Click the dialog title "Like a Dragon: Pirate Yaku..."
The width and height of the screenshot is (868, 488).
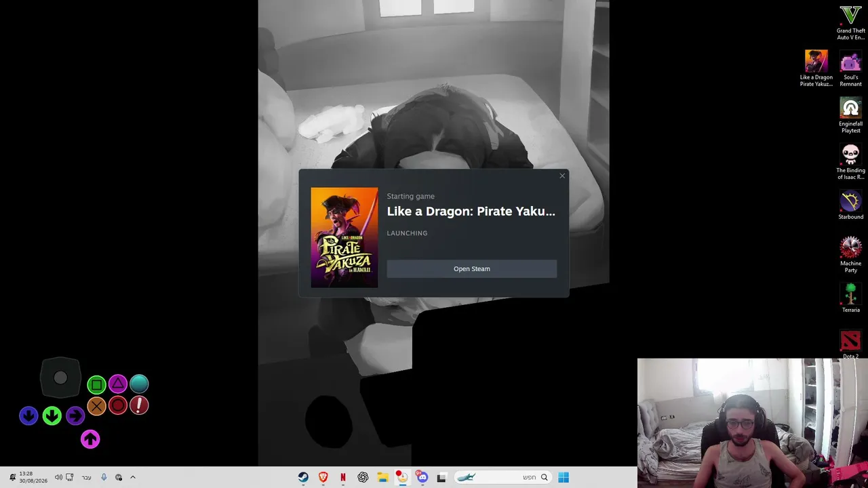pos(471,211)
